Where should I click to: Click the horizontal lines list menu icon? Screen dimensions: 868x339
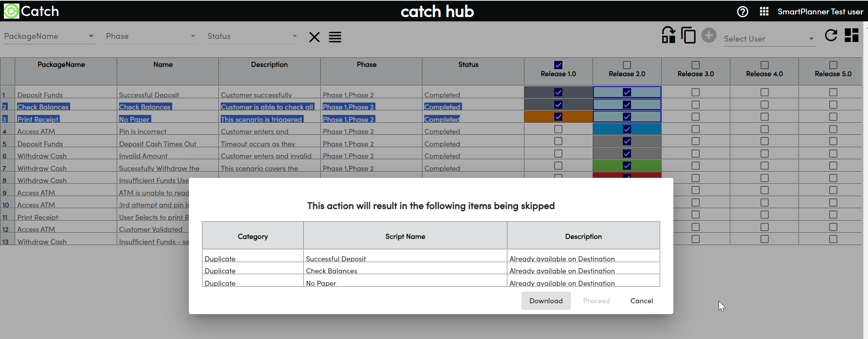[x=335, y=37]
